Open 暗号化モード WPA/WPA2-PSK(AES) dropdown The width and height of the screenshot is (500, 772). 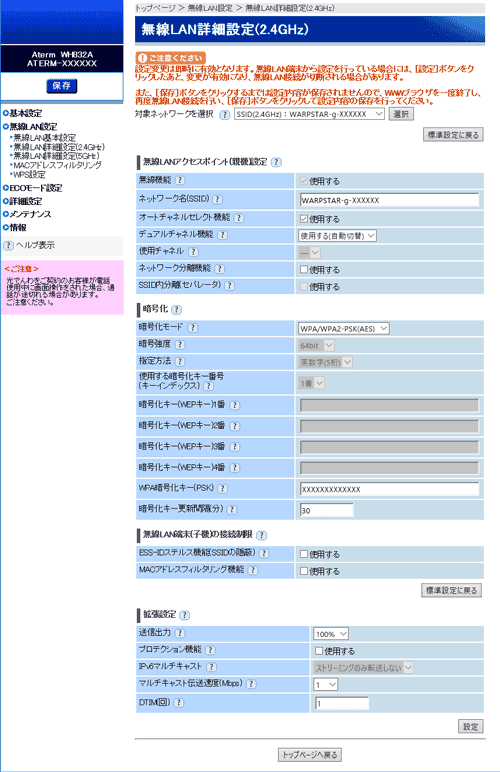point(344,328)
